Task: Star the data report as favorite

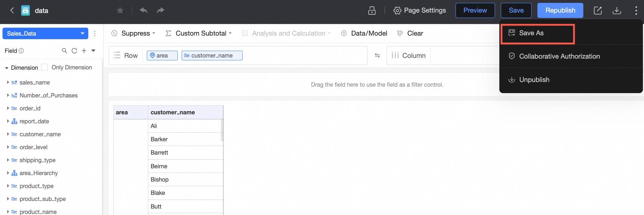Action: point(120,10)
